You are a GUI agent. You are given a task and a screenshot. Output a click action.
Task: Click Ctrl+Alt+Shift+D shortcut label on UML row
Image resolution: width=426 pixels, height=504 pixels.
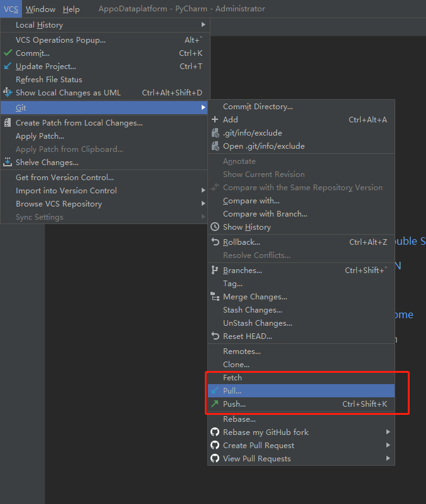[172, 92]
